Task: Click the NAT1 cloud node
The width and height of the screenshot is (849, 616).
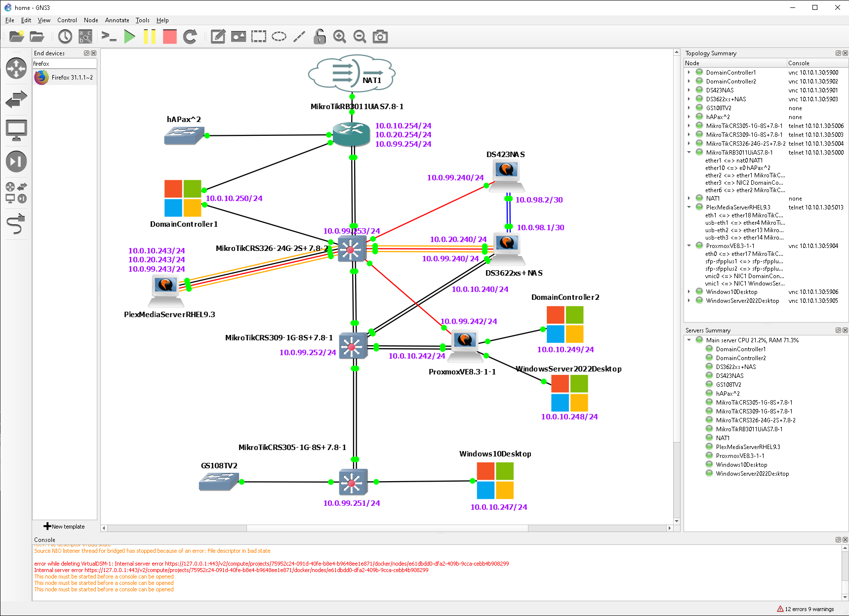Action: coord(352,74)
